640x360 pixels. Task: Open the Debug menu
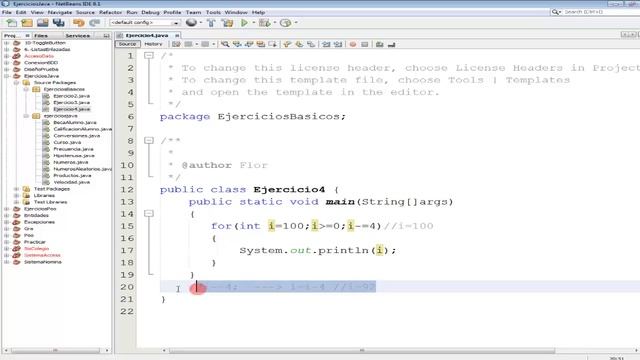[x=150, y=12]
